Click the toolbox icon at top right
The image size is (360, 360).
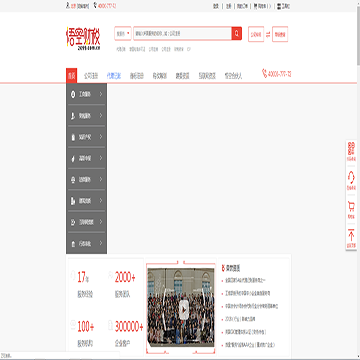coord(279,6)
